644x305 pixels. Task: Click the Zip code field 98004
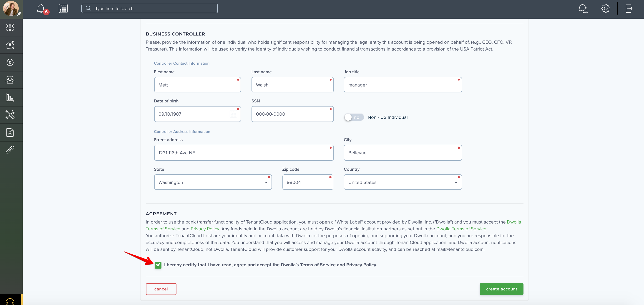click(x=308, y=182)
